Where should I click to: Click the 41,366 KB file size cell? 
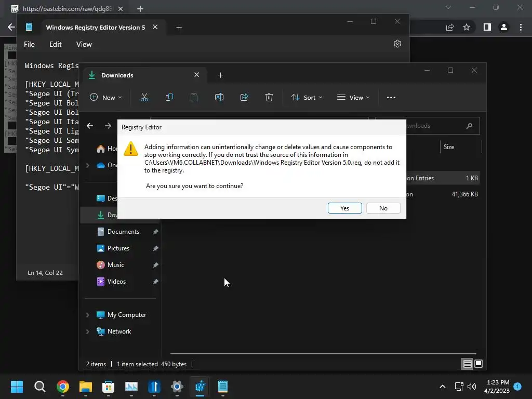pos(464,194)
